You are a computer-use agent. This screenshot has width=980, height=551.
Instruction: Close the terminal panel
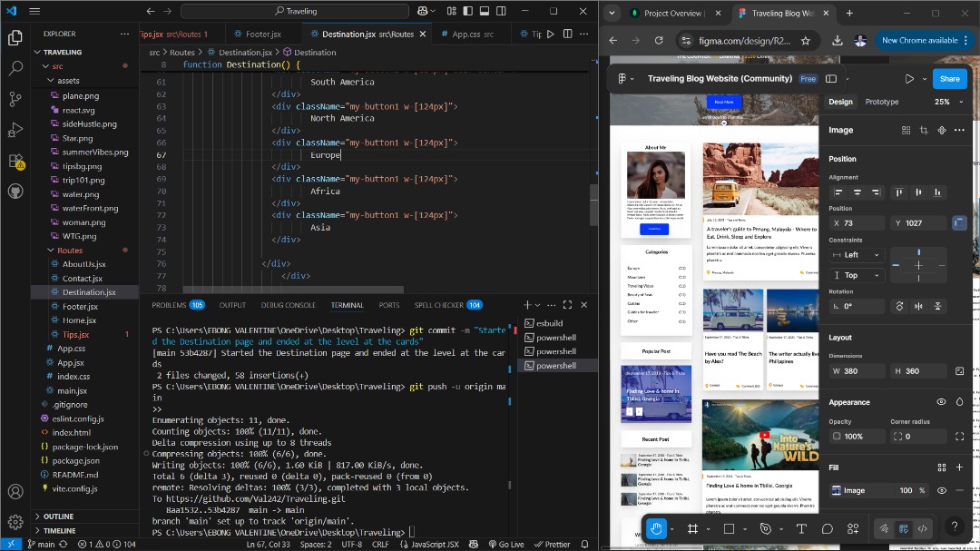[x=583, y=305]
